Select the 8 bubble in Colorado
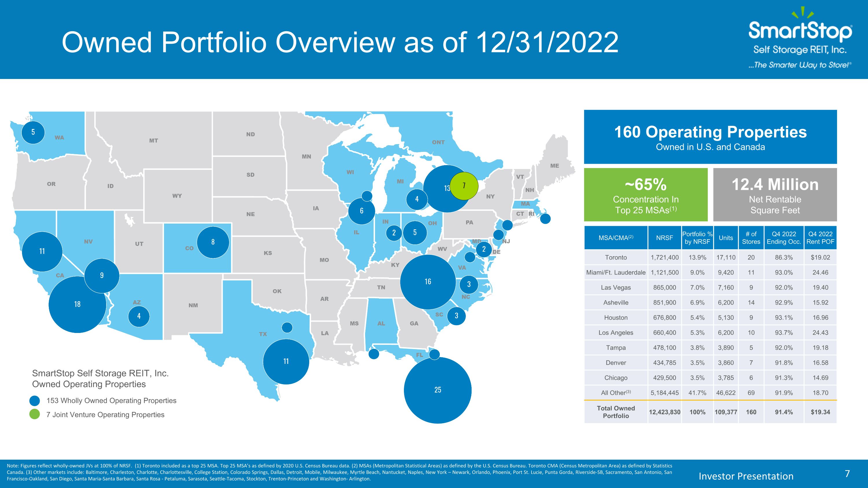Screen dimensions: 868x488 click(x=213, y=242)
